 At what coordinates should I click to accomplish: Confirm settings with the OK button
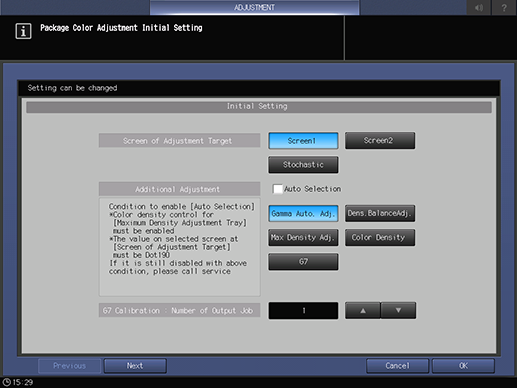point(463,366)
